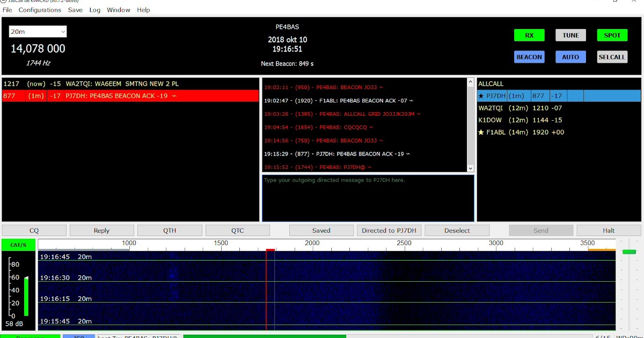Open the 20m band selector dropdown
Image resolution: width=644 pixels, height=338 pixels.
click(x=38, y=31)
